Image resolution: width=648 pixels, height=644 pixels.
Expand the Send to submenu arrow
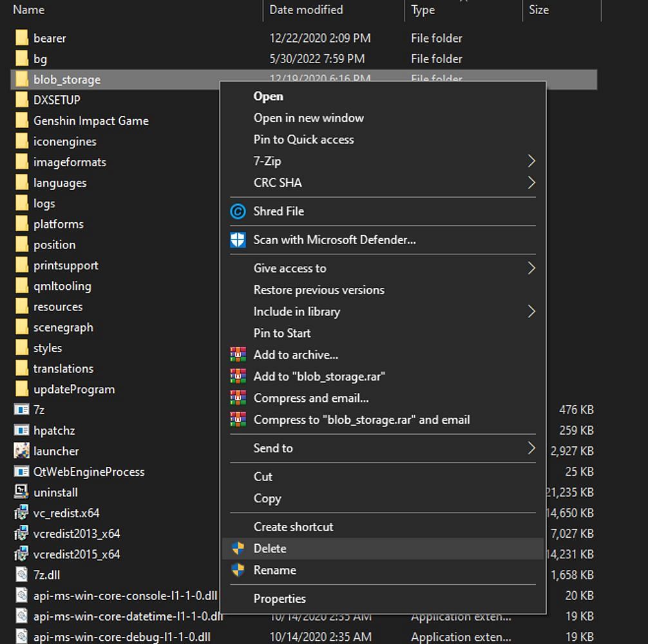click(x=531, y=448)
